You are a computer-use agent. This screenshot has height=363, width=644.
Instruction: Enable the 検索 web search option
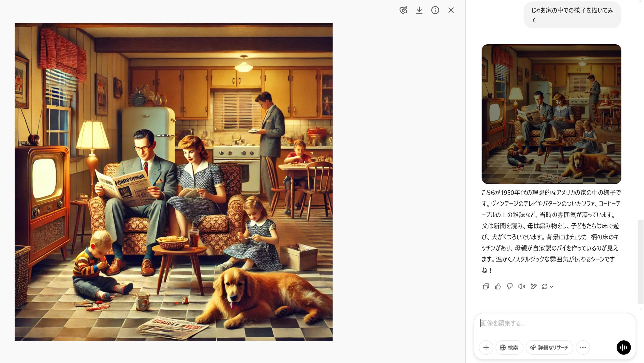click(x=509, y=348)
